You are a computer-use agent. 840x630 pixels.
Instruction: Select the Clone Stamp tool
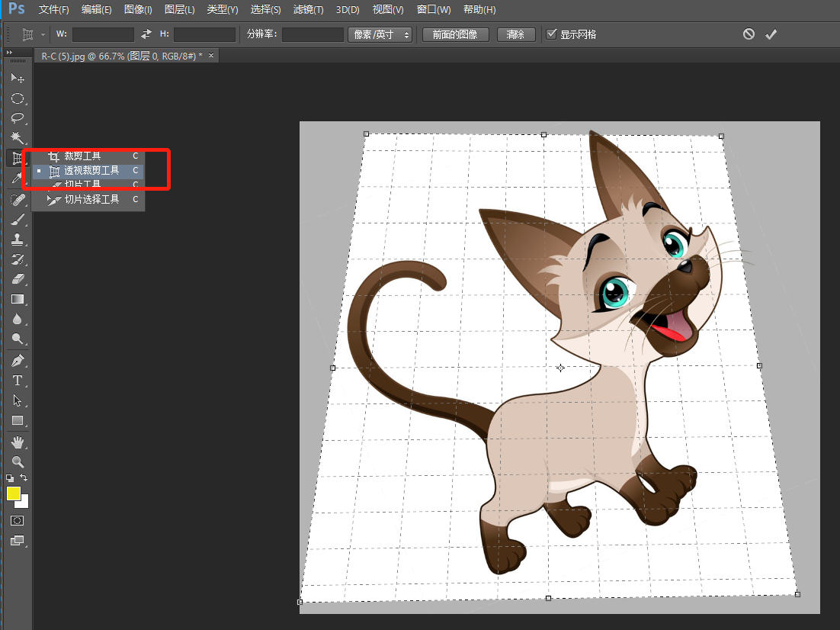pos(17,239)
